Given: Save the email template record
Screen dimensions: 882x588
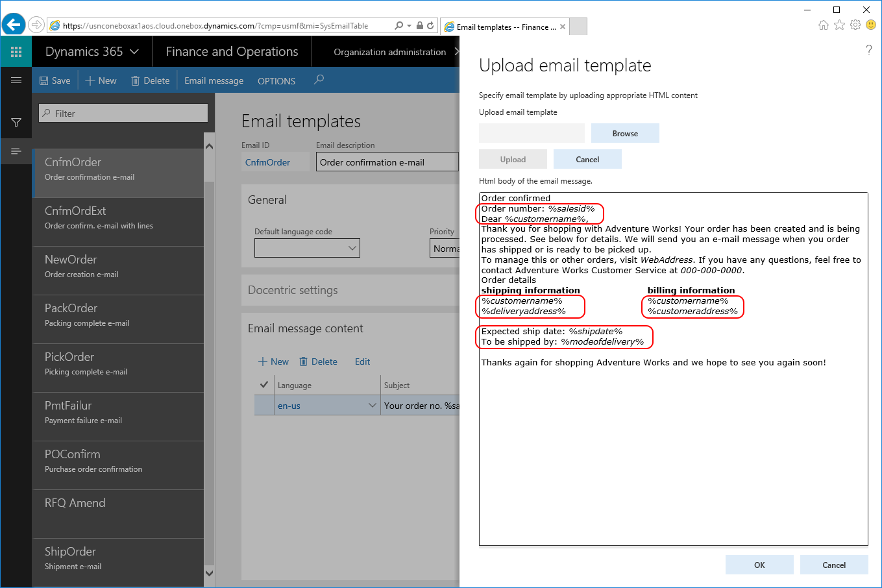Looking at the screenshot, I should (55, 80).
